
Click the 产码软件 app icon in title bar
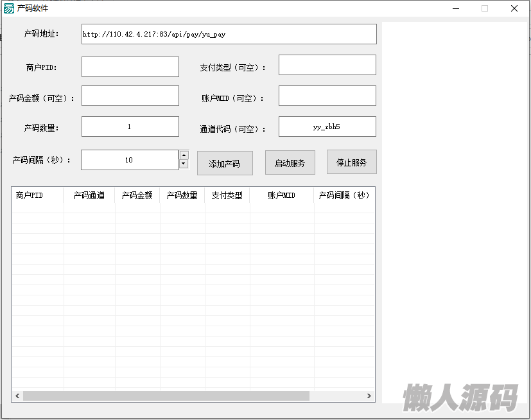9,8
